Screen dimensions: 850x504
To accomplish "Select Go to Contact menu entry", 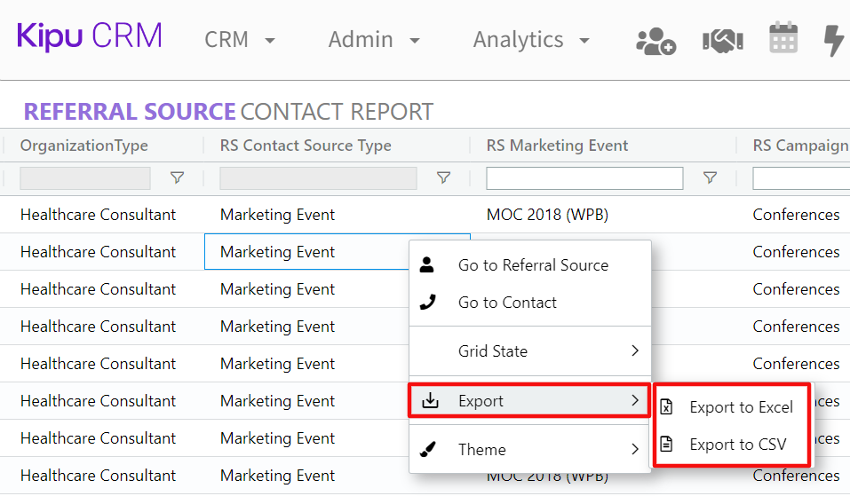I will [507, 303].
